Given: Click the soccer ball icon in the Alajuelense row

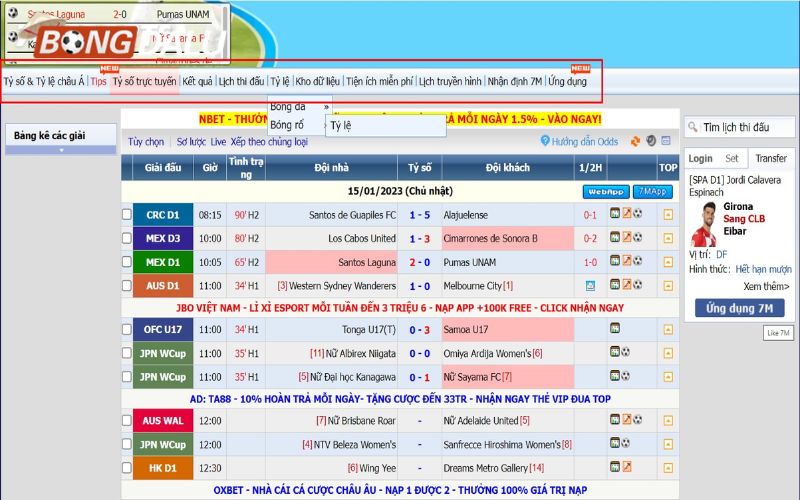Looking at the screenshot, I should click(637, 213).
